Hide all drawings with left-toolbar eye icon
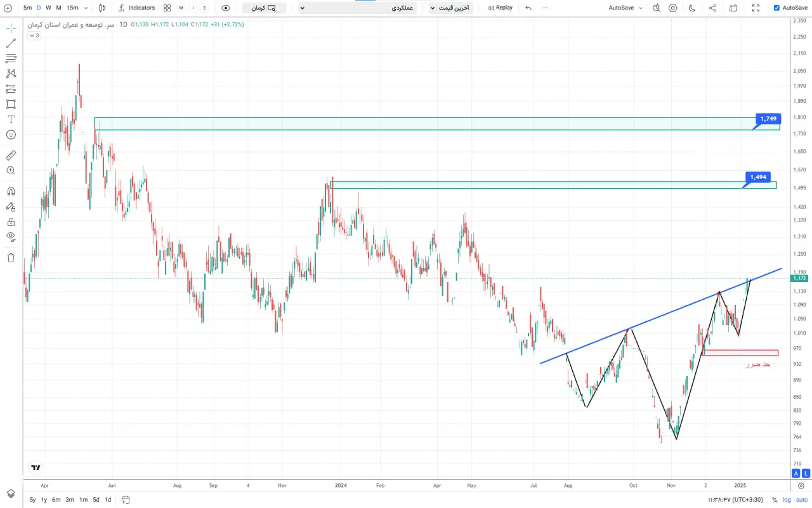Viewport: 812px width, 508px height. pos(11,237)
